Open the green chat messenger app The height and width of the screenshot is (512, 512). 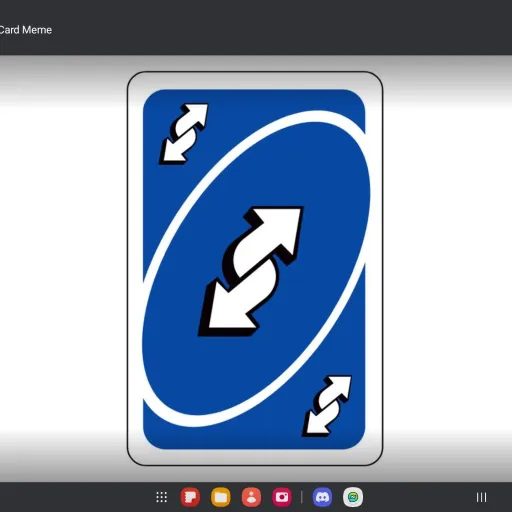pyautogui.click(x=353, y=497)
